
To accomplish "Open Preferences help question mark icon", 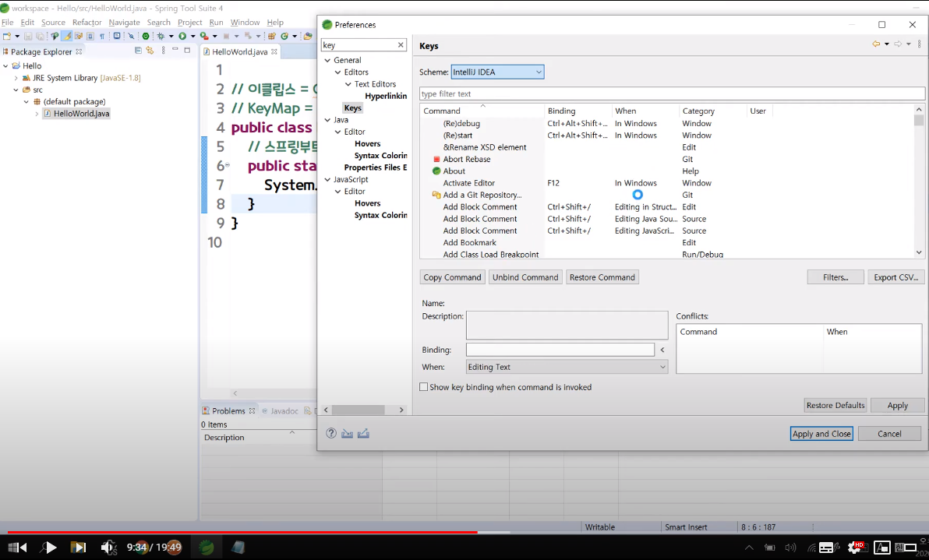I will click(x=331, y=433).
